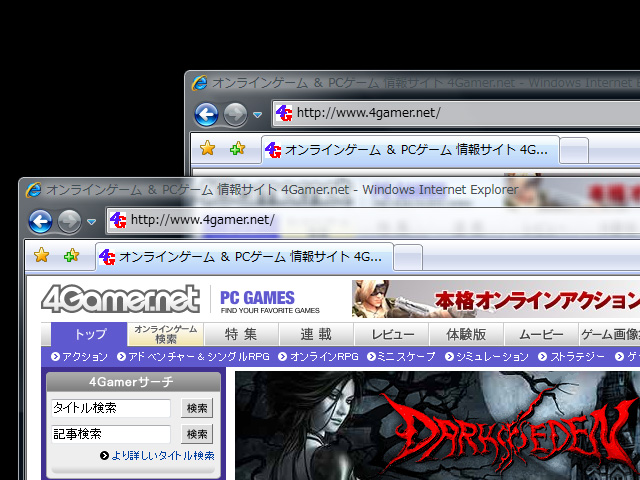Click the PC GAMES header label
The image size is (640, 480).
click(258, 298)
